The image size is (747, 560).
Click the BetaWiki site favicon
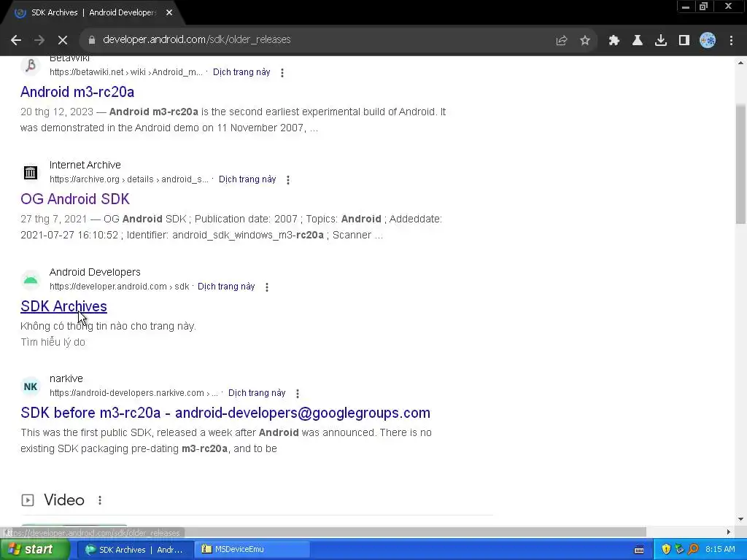[x=31, y=65]
